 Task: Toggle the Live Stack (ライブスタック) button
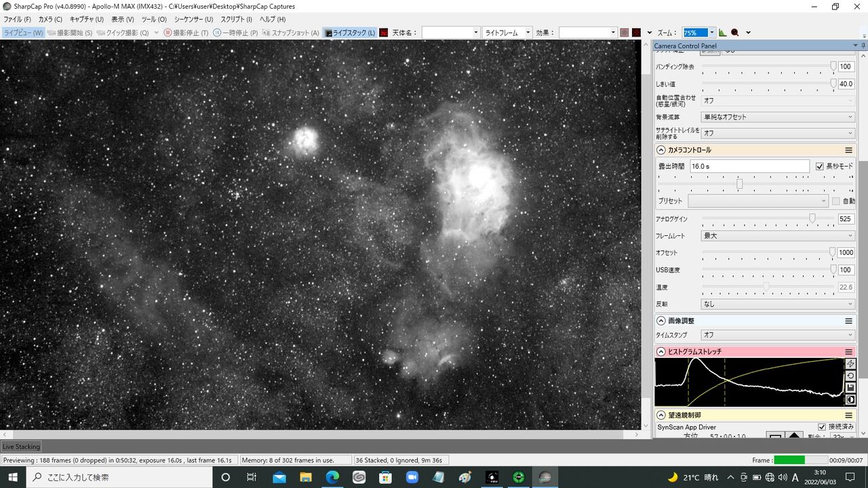(350, 33)
